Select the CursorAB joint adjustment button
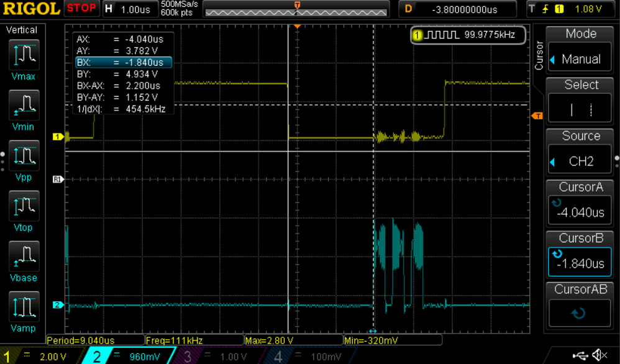Image resolution: width=620 pixels, height=364 pixels. pos(580,313)
